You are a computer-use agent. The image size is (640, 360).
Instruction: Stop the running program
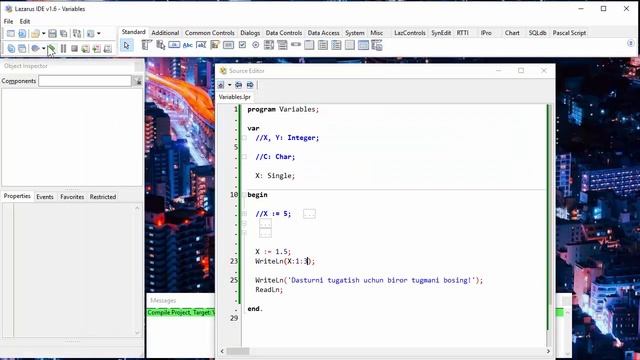tap(74, 49)
